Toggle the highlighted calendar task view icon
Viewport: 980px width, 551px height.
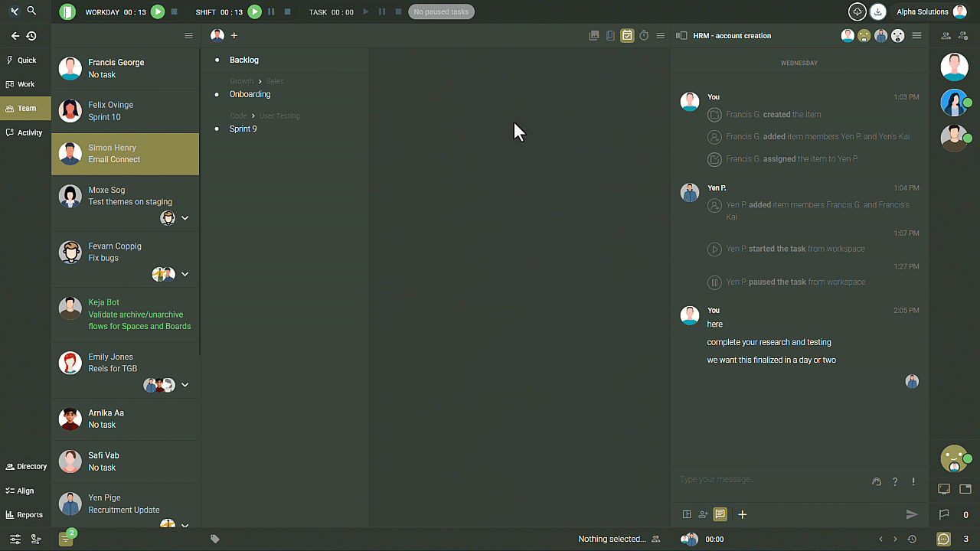pos(627,36)
